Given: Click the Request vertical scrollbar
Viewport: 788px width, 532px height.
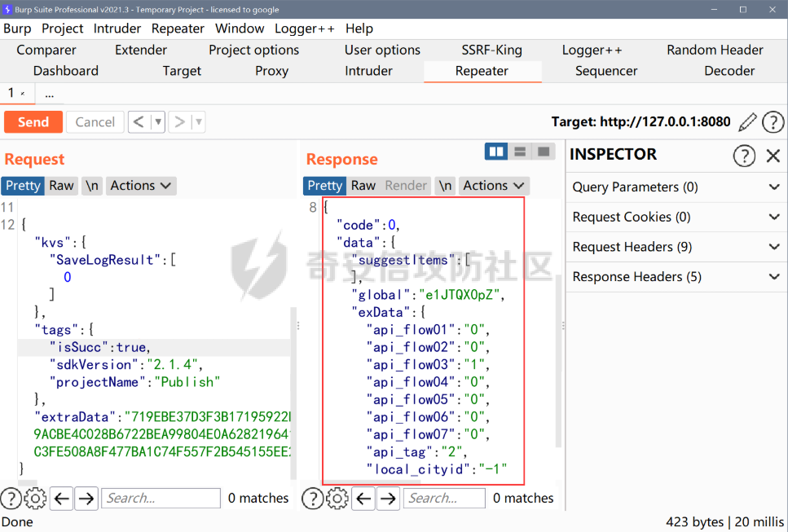Looking at the screenshot, I should click(x=294, y=392).
